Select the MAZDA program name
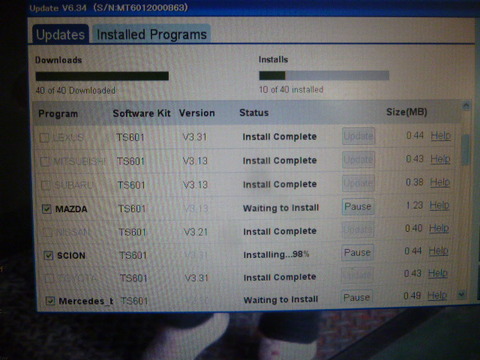The image size is (480, 360). [x=71, y=209]
